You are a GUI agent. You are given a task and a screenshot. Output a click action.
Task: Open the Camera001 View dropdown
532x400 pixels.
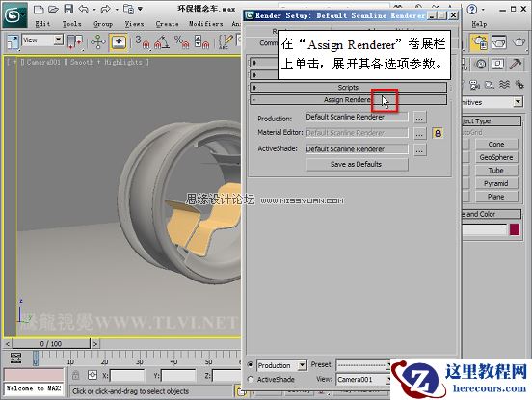(x=362, y=380)
